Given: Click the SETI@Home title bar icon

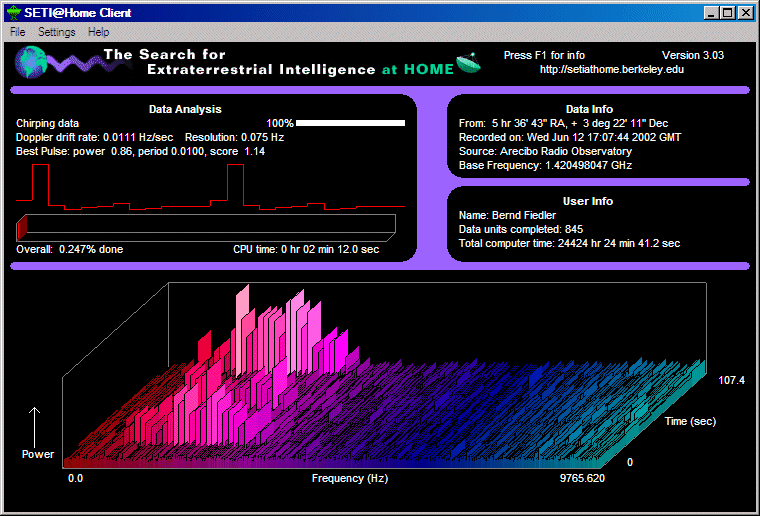Looking at the screenshot, I should click(x=14, y=13).
